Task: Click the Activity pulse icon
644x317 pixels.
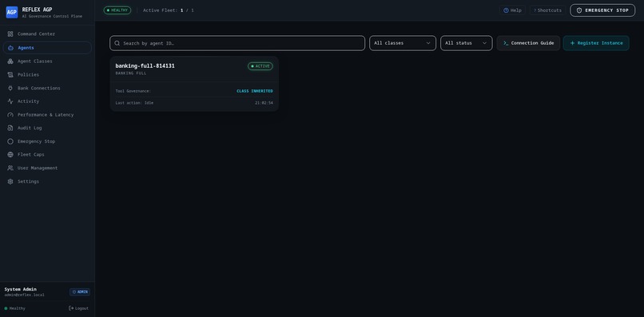Action: coord(10,101)
